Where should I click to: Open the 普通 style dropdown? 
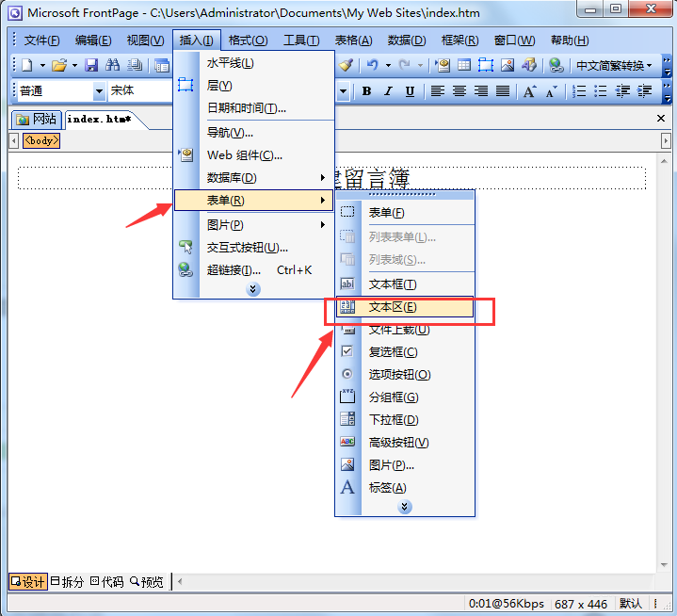[x=99, y=91]
